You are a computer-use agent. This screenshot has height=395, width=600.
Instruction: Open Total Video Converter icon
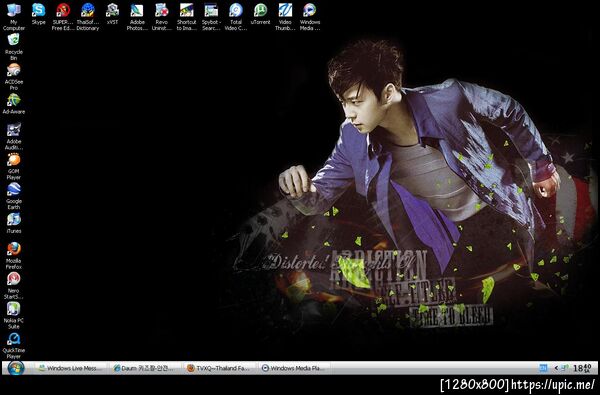(236, 16)
